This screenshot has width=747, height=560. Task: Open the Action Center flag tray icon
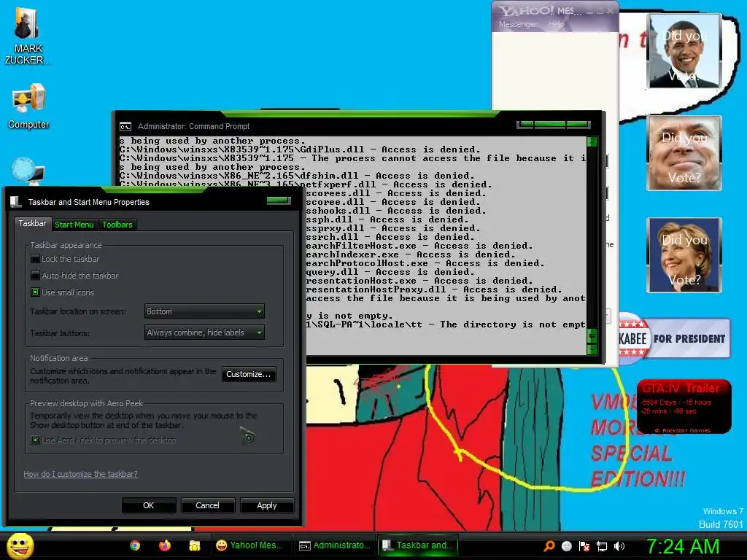coord(584,546)
